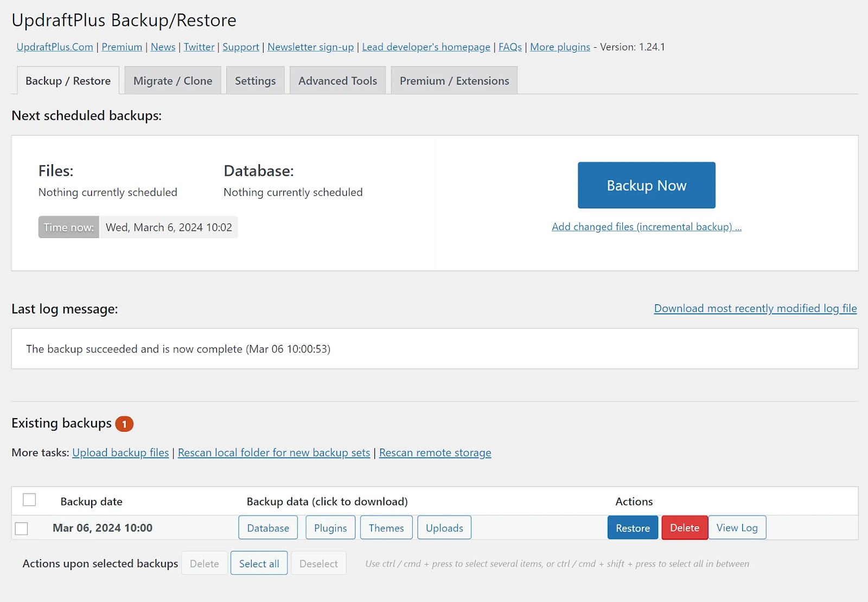Download the Database backup file
868x602 pixels.
(x=267, y=527)
